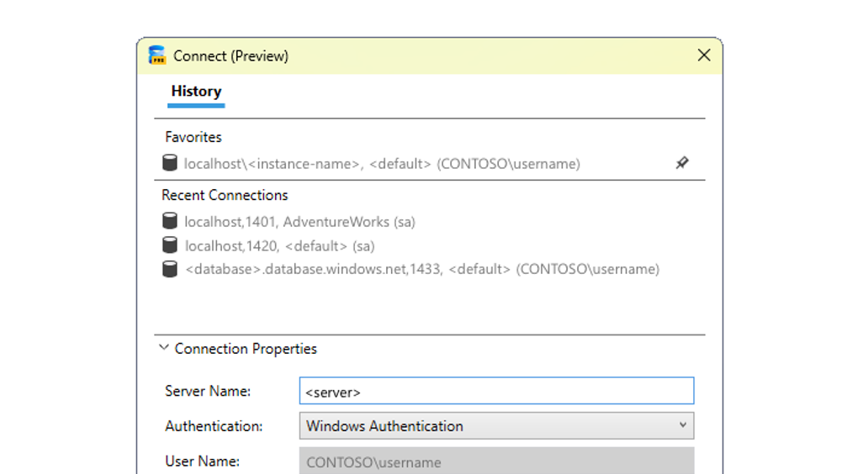Close the Connect (Preview) dialog
Screen dimensions: 868x474
(704, 55)
